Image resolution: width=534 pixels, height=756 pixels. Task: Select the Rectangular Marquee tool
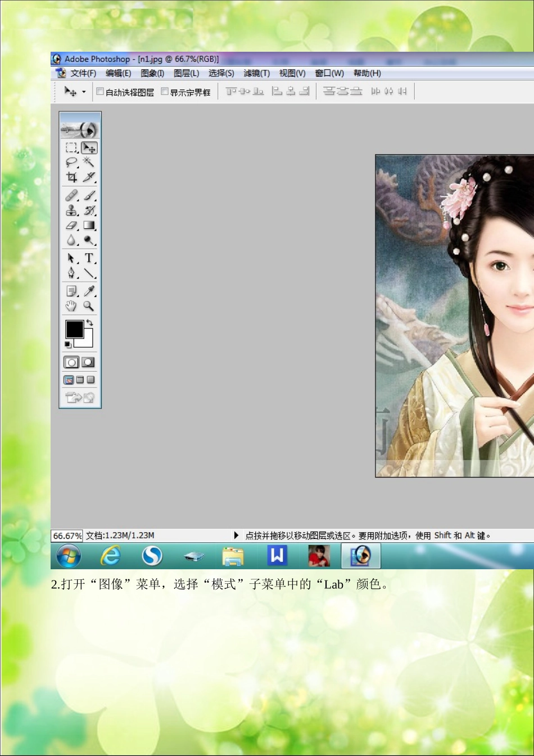pos(71,148)
